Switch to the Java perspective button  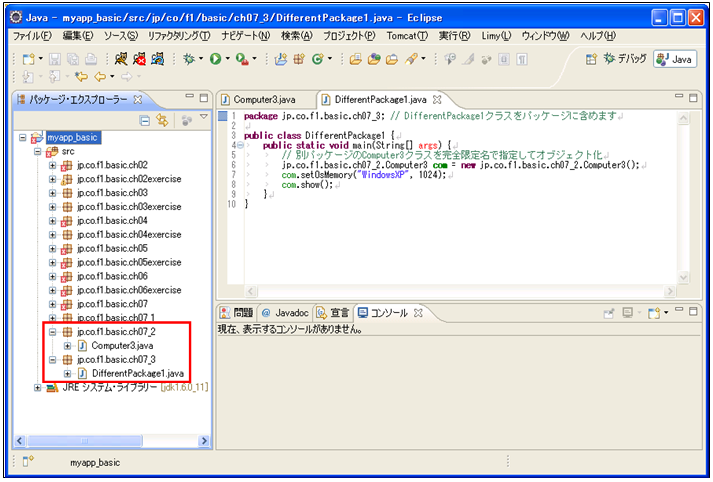[x=674, y=60]
